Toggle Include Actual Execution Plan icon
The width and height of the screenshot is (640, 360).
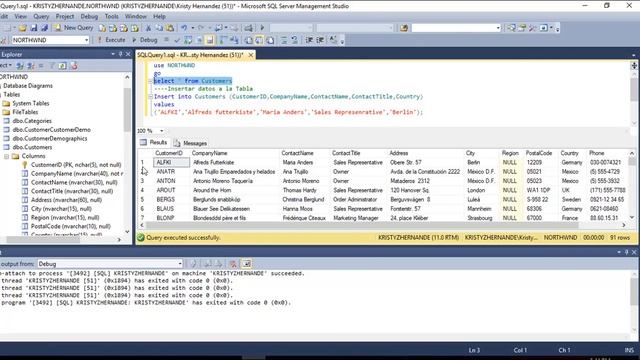click(223, 40)
